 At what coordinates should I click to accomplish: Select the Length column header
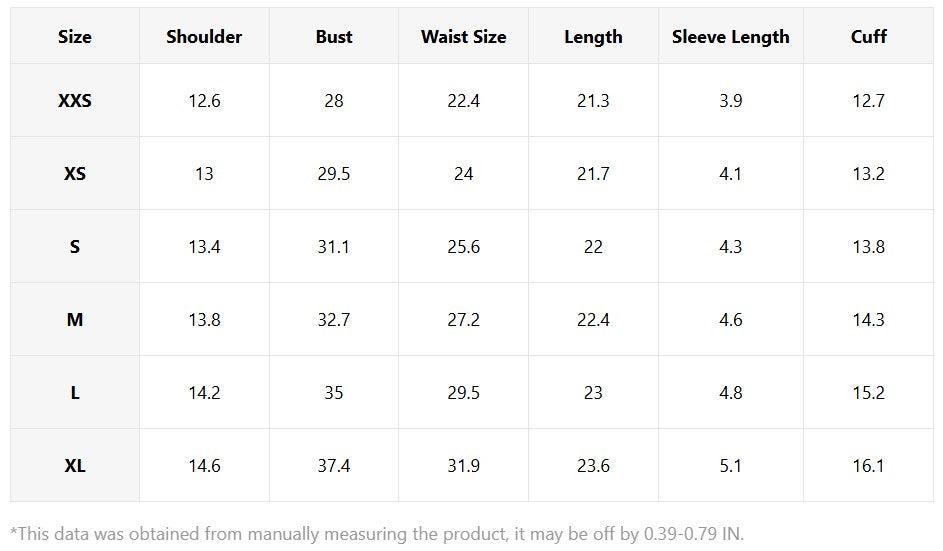point(593,37)
